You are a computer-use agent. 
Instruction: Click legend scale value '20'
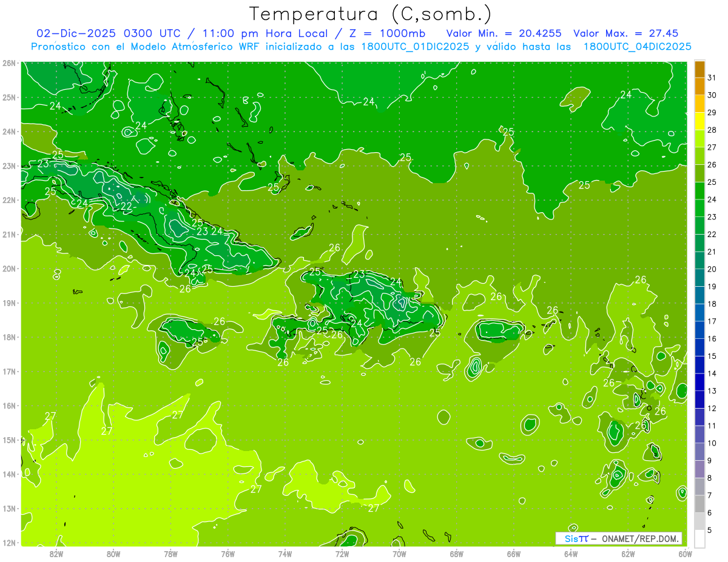click(x=712, y=269)
